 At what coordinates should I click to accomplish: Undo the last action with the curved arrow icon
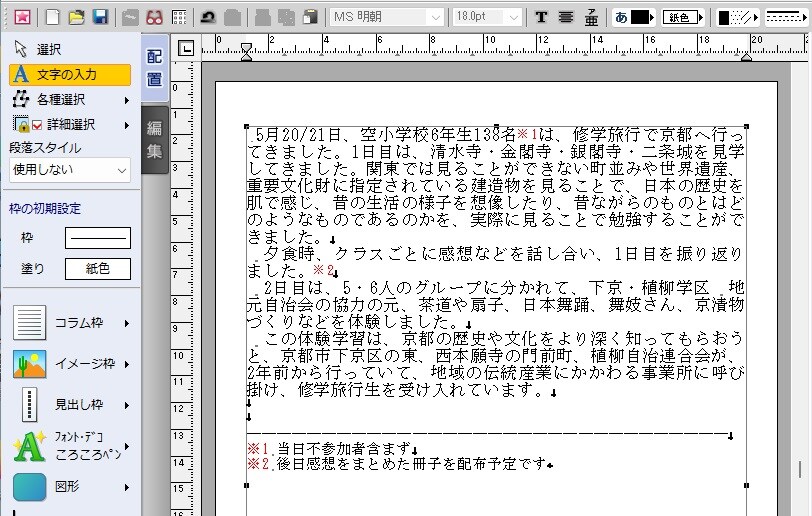tap(208, 18)
